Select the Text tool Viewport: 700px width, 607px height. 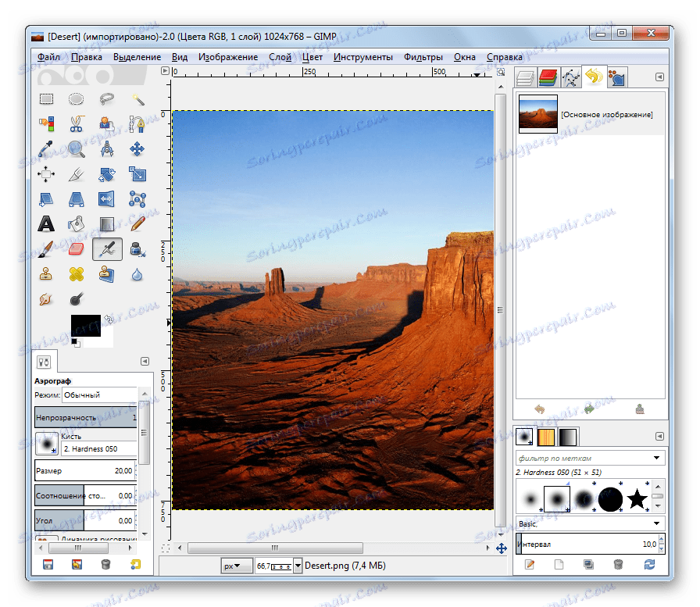(x=46, y=224)
